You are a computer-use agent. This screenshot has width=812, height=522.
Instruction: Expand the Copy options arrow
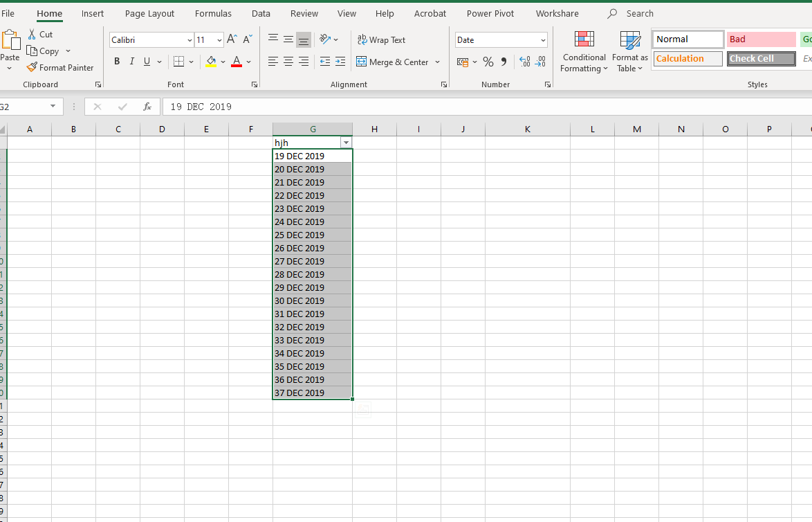68,51
